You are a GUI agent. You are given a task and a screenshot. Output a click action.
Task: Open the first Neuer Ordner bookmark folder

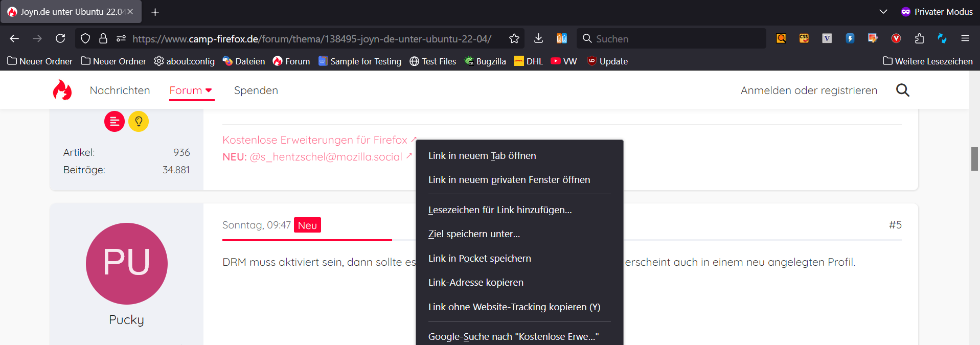pos(40,61)
